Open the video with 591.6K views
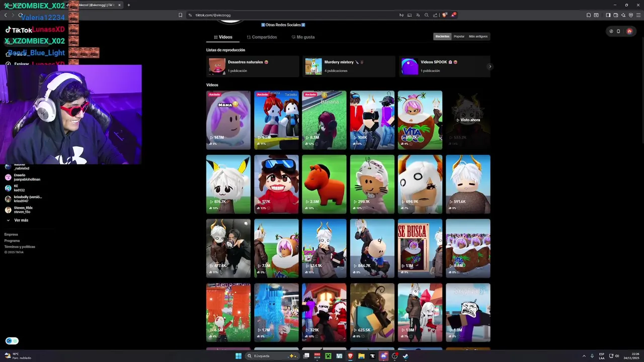The height and width of the screenshot is (362, 644). (x=468, y=184)
